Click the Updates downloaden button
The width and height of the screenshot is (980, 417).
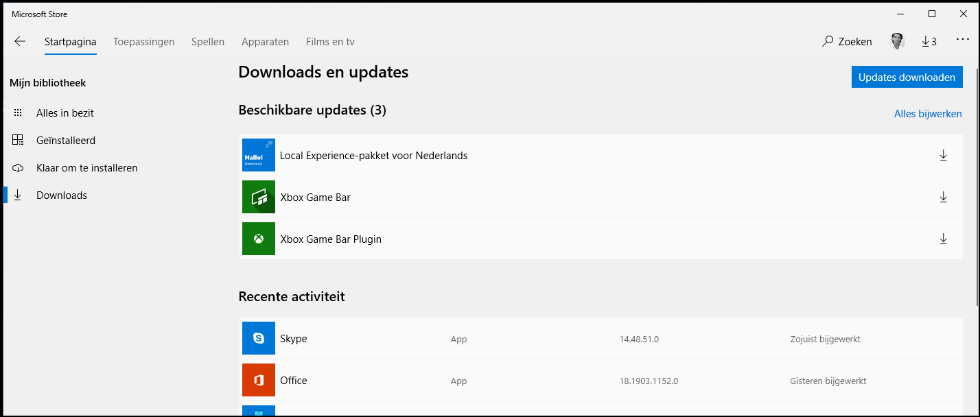click(x=907, y=78)
